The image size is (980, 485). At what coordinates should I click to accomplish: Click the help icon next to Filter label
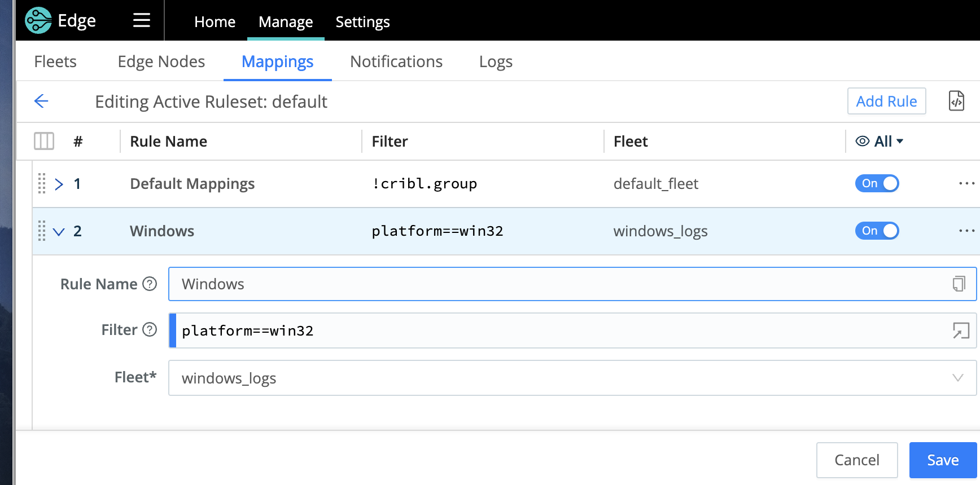coord(150,330)
